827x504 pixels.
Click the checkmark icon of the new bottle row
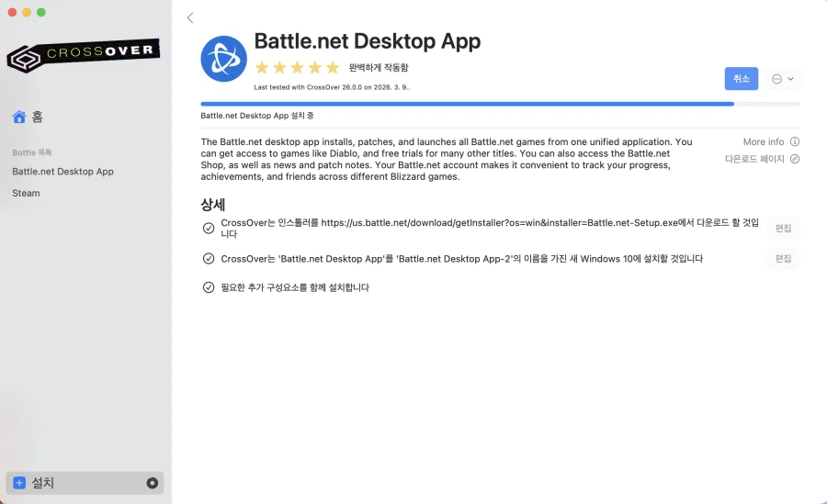click(x=209, y=258)
